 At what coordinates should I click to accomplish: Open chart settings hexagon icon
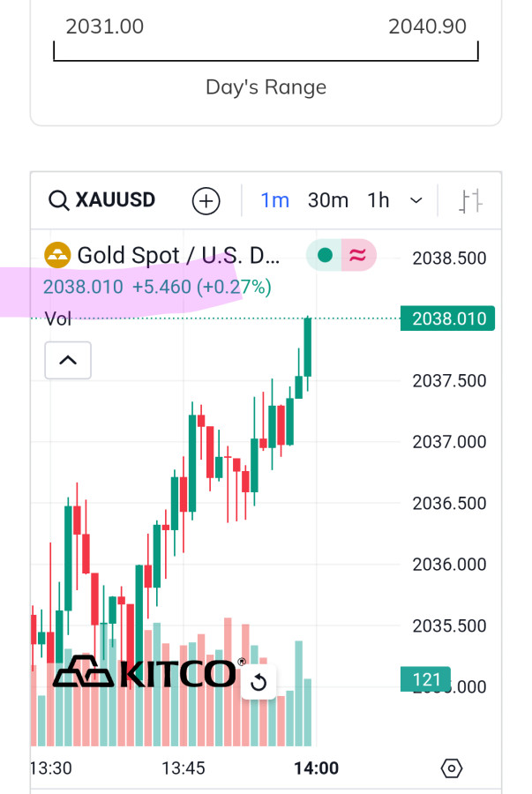coord(452,768)
